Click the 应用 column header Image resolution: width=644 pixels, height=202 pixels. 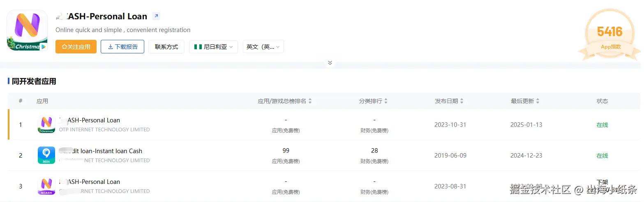coord(42,101)
